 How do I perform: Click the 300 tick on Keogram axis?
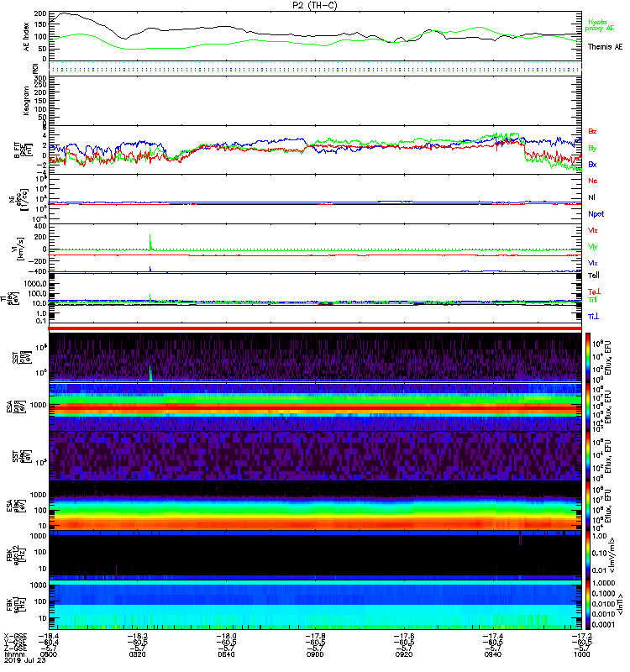coord(41,78)
